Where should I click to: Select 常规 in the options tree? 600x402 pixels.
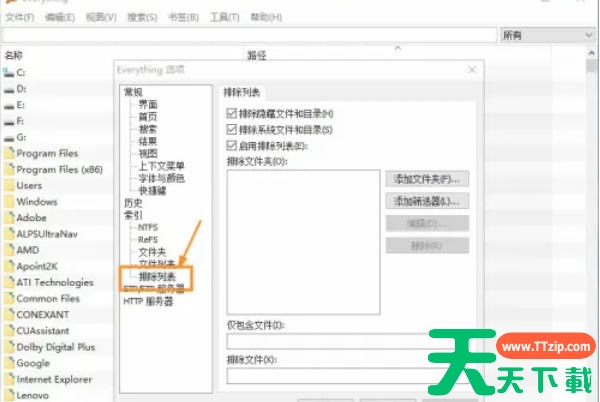coord(133,92)
